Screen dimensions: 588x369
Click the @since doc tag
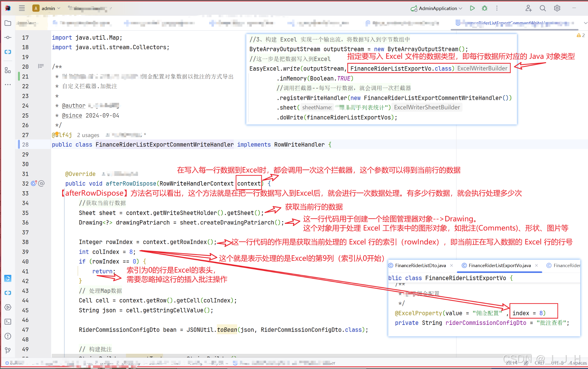click(x=72, y=115)
